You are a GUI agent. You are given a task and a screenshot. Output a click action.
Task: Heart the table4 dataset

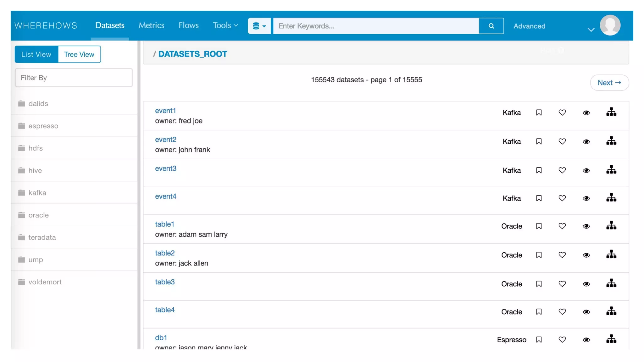click(562, 312)
